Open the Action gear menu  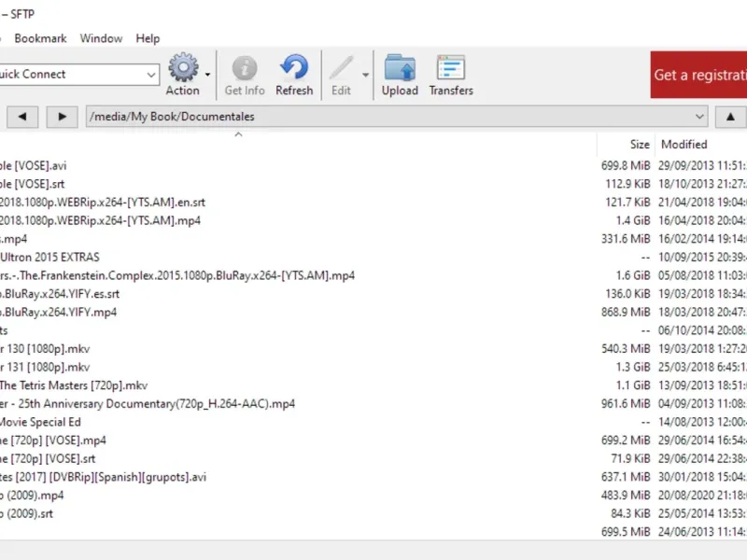183,75
